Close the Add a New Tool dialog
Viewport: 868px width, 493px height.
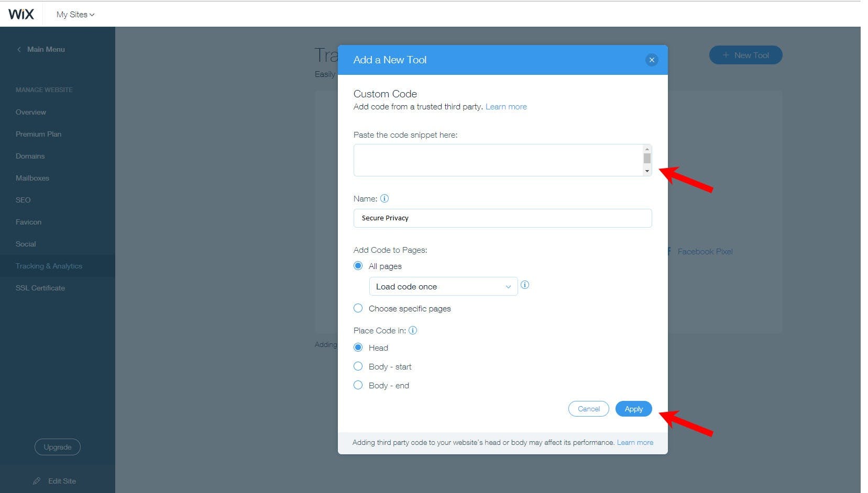(652, 60)
